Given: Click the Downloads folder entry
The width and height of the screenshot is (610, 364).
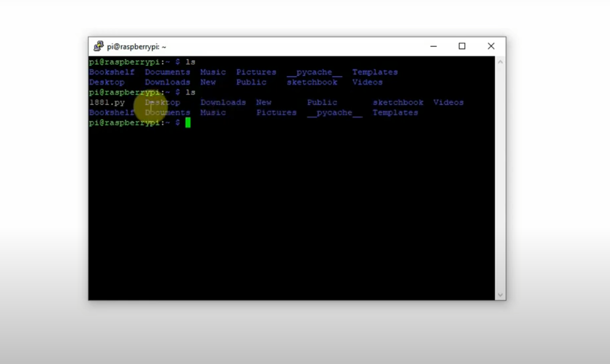Looking at the screenshot, I should 167,82.
